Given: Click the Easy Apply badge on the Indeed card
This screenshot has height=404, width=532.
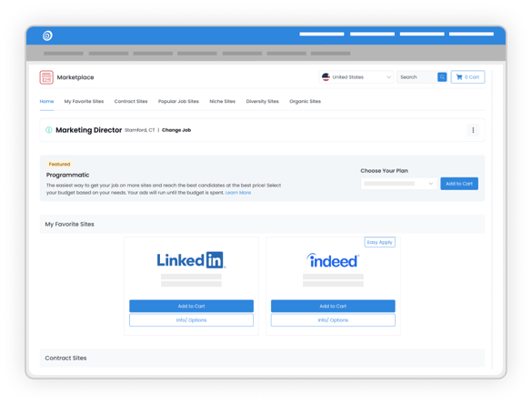Looking at the screenshot, I should tap(379, 242).
